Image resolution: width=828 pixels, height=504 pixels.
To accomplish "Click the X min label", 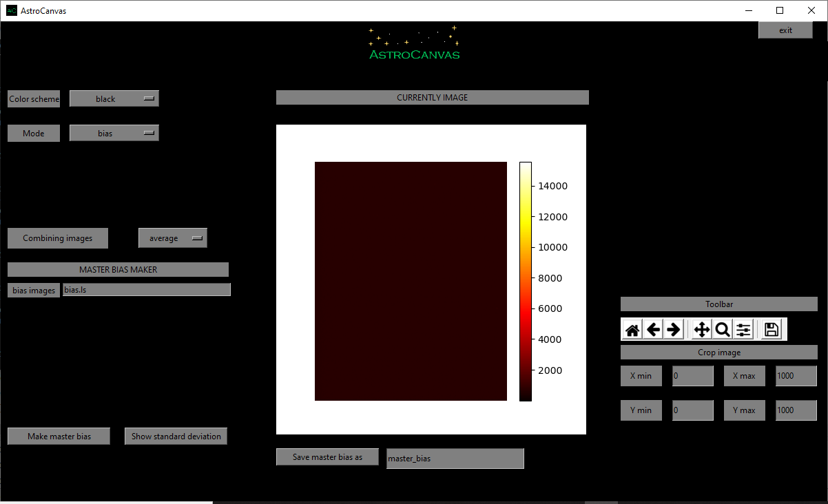I will click(x=641, y=376).
